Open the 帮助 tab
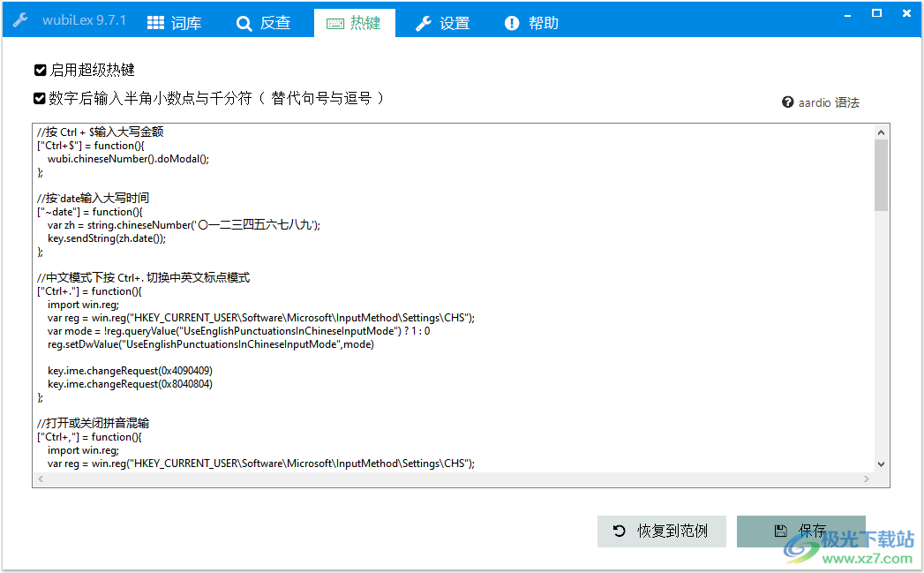The image size is (924, 573). (542, 23)
